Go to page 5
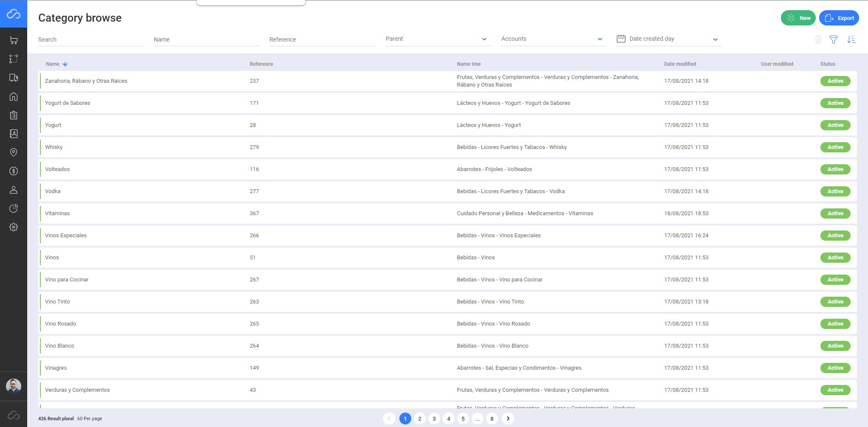868x427 pixels. point(463,419)
